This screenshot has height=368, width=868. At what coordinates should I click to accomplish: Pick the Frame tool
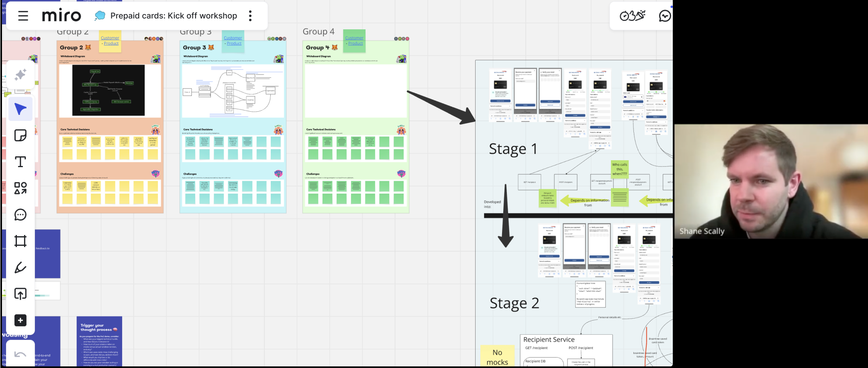coord(20,241)
